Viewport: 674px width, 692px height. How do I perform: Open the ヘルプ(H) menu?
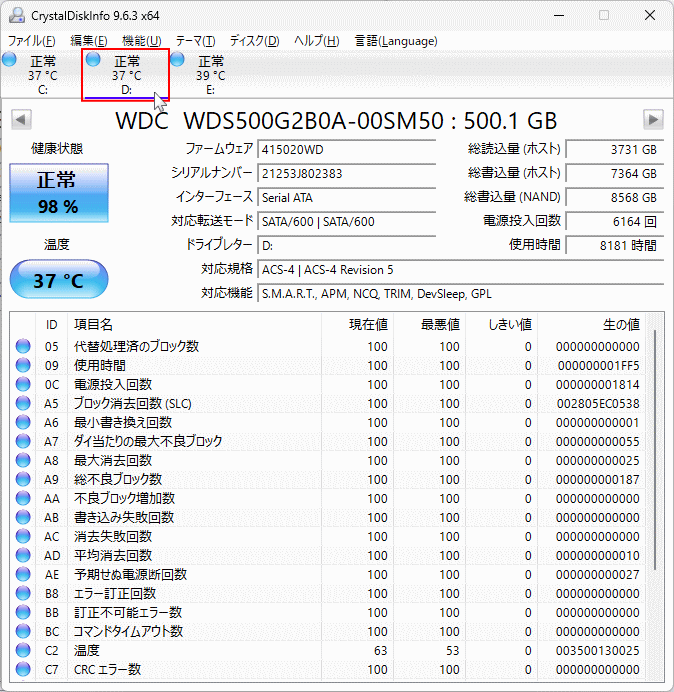coord(316,41)
